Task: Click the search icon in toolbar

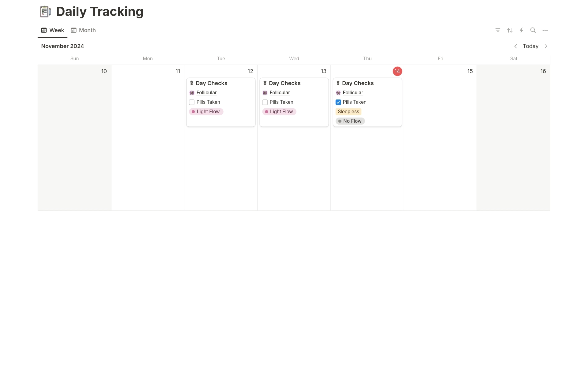Action: coord(533,30)
